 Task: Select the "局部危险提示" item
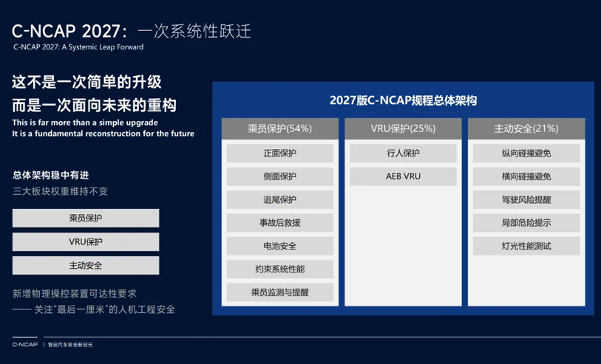(526, 223)
